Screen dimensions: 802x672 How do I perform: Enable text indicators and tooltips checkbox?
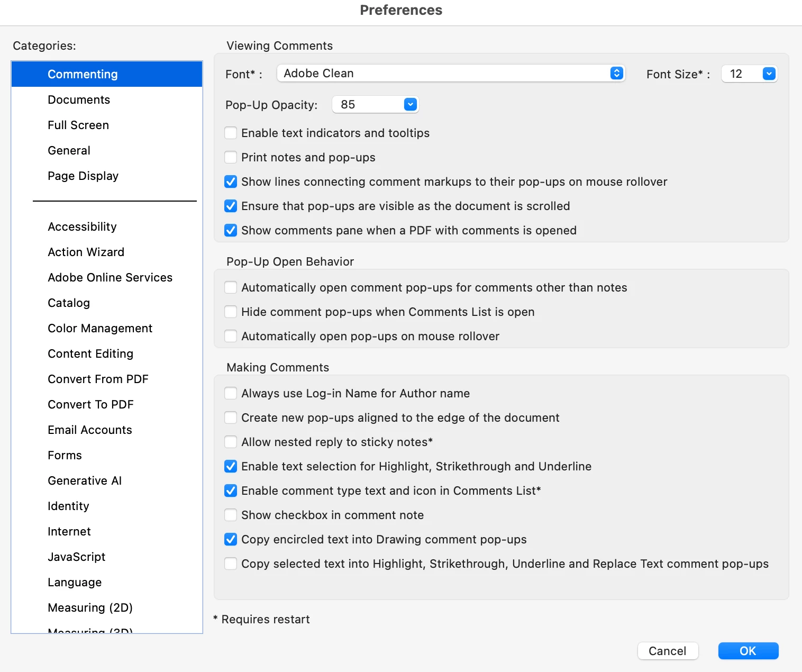coord(231,133)
